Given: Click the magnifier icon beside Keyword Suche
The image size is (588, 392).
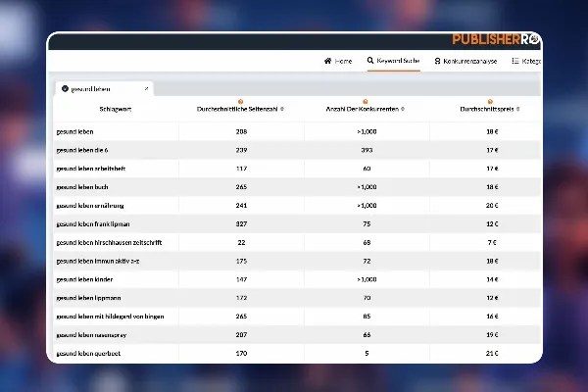Looking at the screenshot, I should pyautogui.click(x=370, y=60).
